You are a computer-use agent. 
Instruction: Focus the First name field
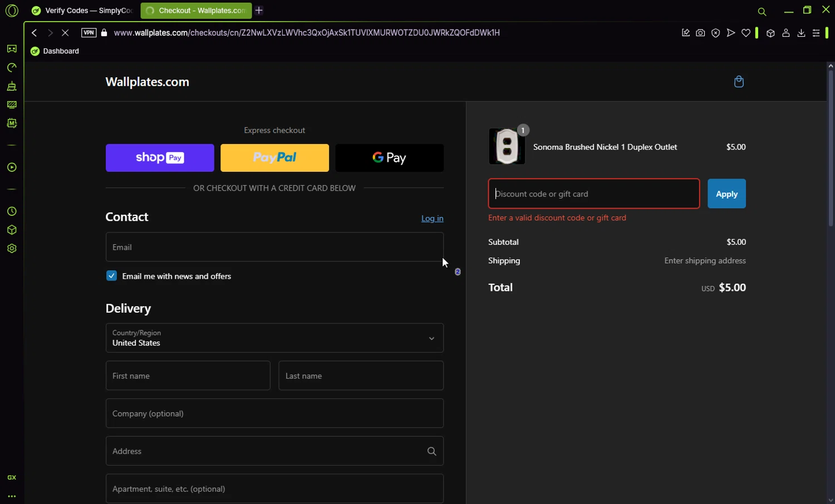pos(188,375)
